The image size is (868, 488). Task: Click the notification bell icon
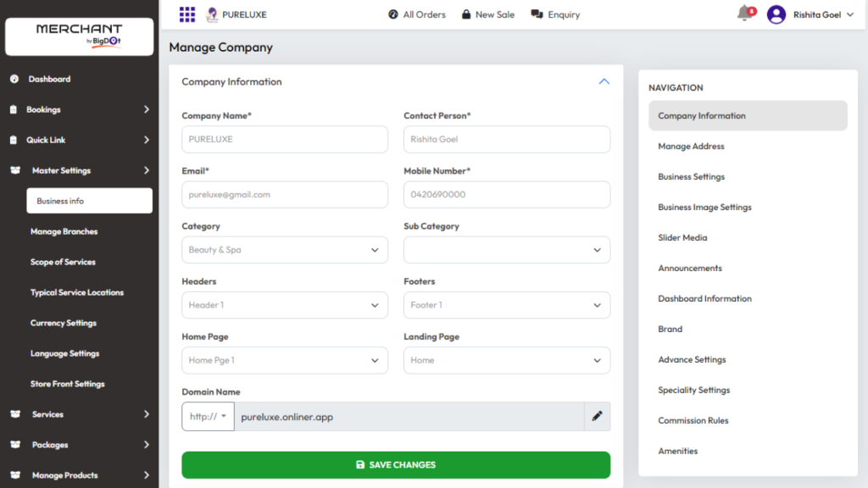pyautogui.click(x=744, y=14)
